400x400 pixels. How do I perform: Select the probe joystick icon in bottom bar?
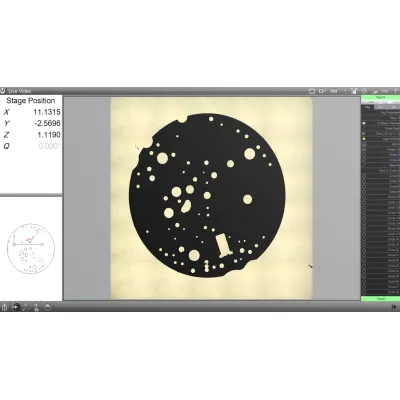[x=36, y=307]
